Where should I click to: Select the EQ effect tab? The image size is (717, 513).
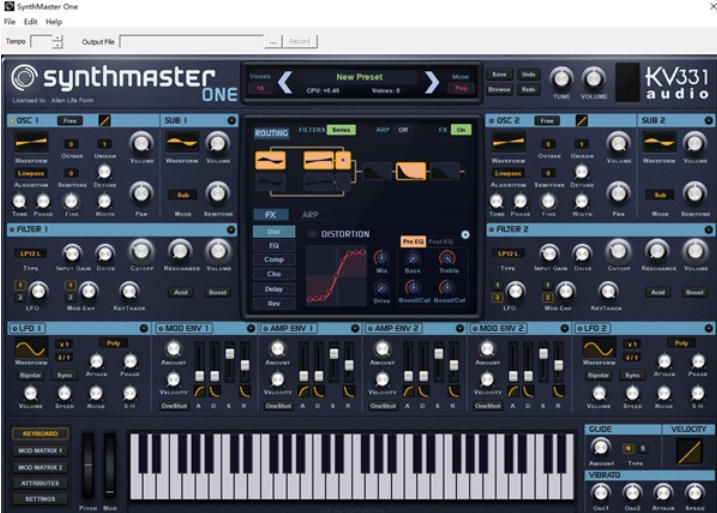(274, 246)
